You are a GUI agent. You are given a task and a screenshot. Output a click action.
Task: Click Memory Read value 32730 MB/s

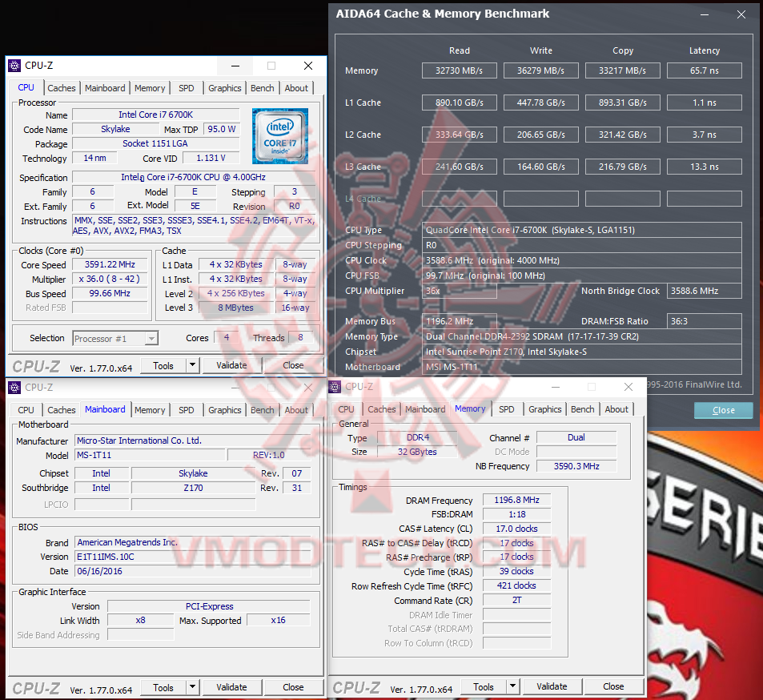point(460,70)
